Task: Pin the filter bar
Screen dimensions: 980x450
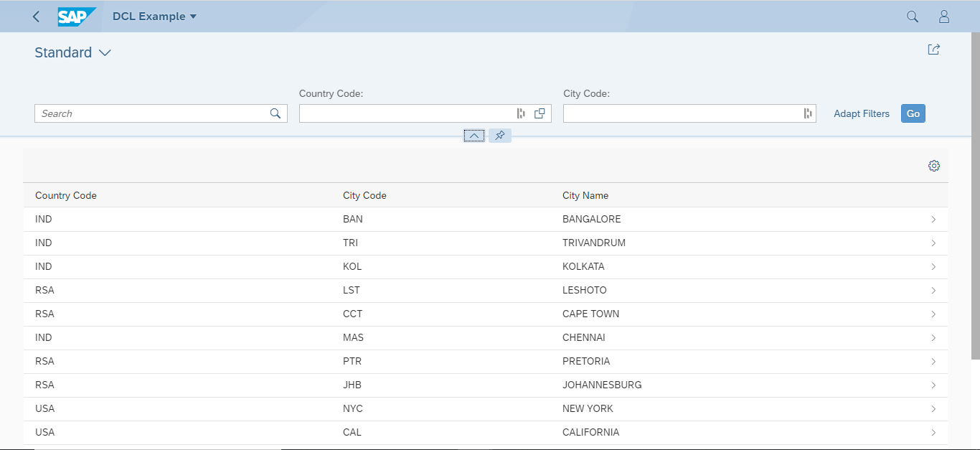Action: click(x=500, y=135)
